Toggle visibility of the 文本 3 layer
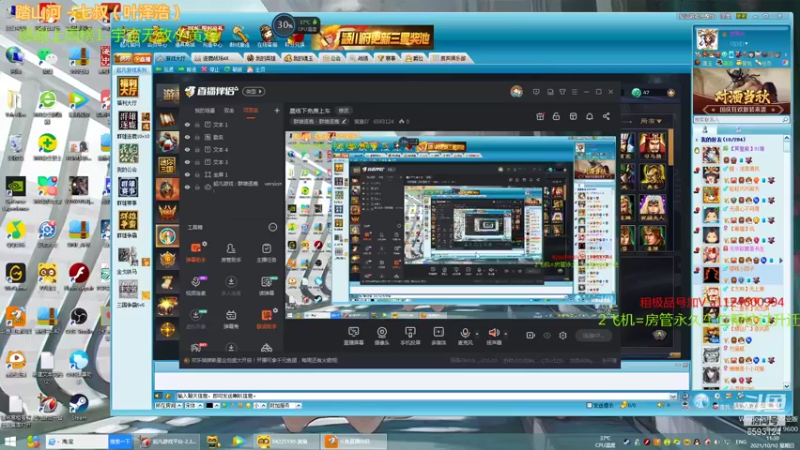The height and width of the screenshot is (450, 800). (187, 162)
